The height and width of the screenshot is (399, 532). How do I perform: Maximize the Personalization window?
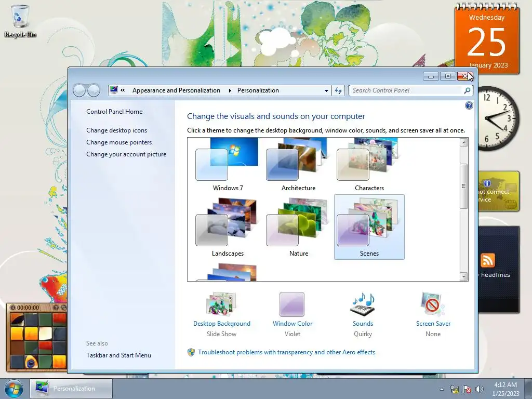click(x=448, y=76)
